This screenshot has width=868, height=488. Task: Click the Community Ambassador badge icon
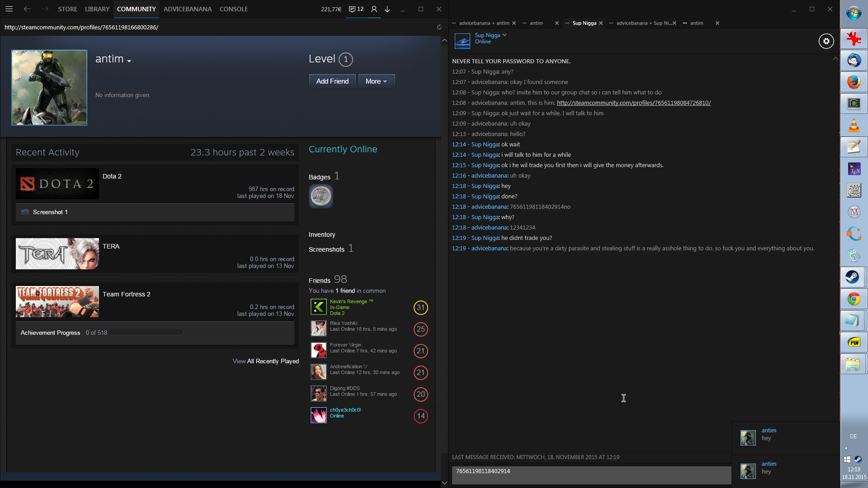click(321, 196)
